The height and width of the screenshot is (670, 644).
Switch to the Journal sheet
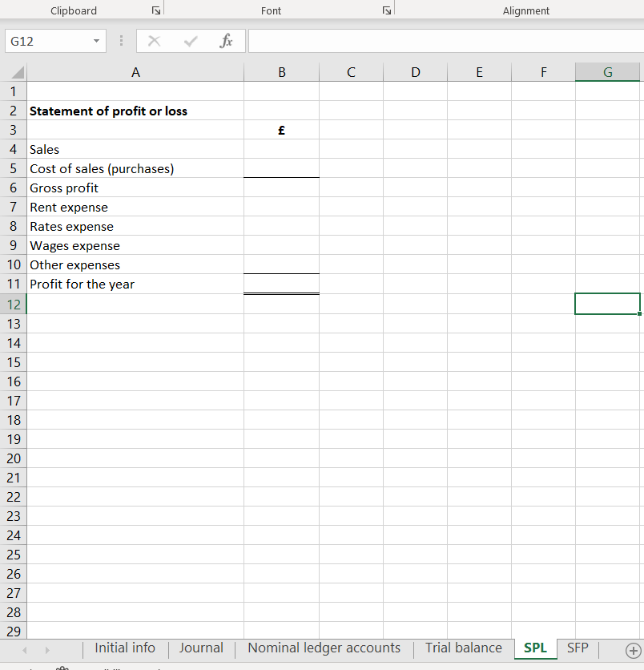click(x=201, y=648)
